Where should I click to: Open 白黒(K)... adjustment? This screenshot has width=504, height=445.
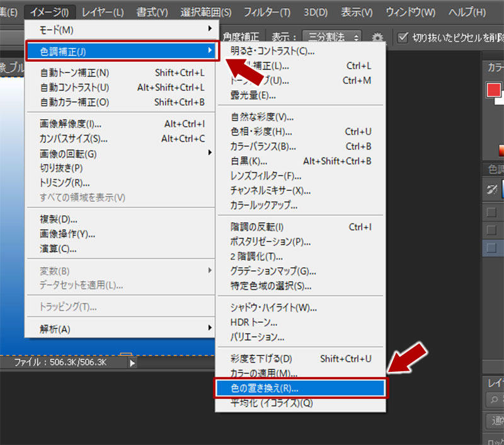point(301,161)
